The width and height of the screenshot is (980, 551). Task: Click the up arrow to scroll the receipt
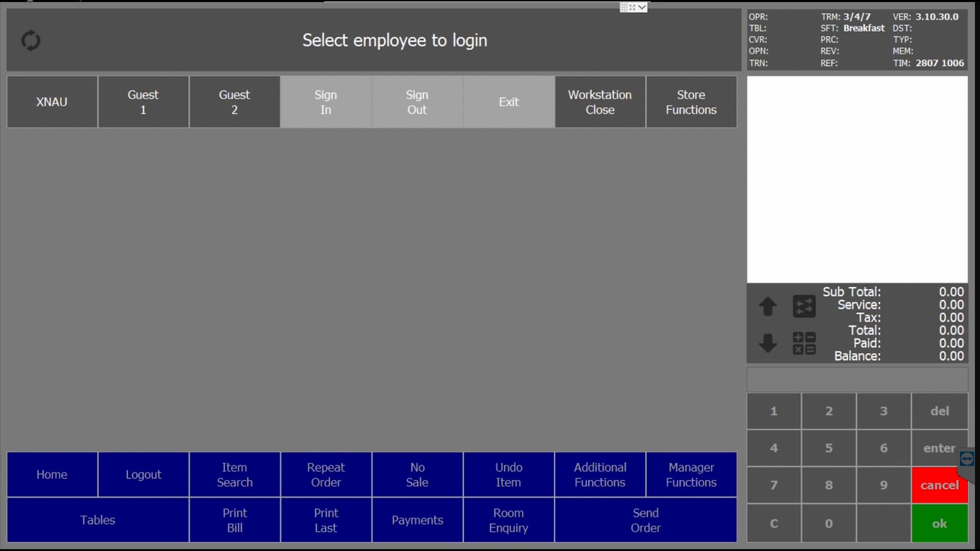[768, 307]
